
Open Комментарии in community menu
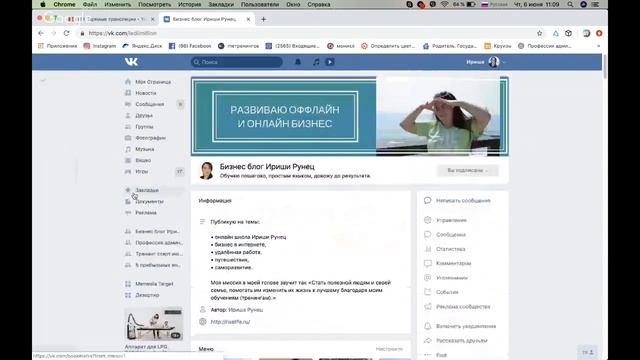pyautogui.click(x=453, y=263)
